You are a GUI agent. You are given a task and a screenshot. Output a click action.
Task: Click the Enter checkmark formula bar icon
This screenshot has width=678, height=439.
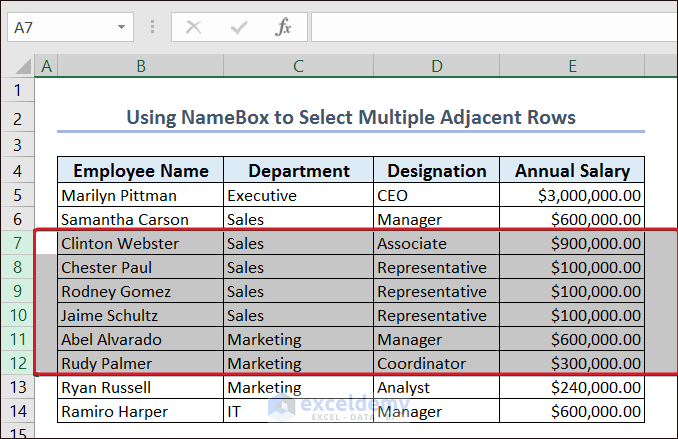click(x=238, y=28)
